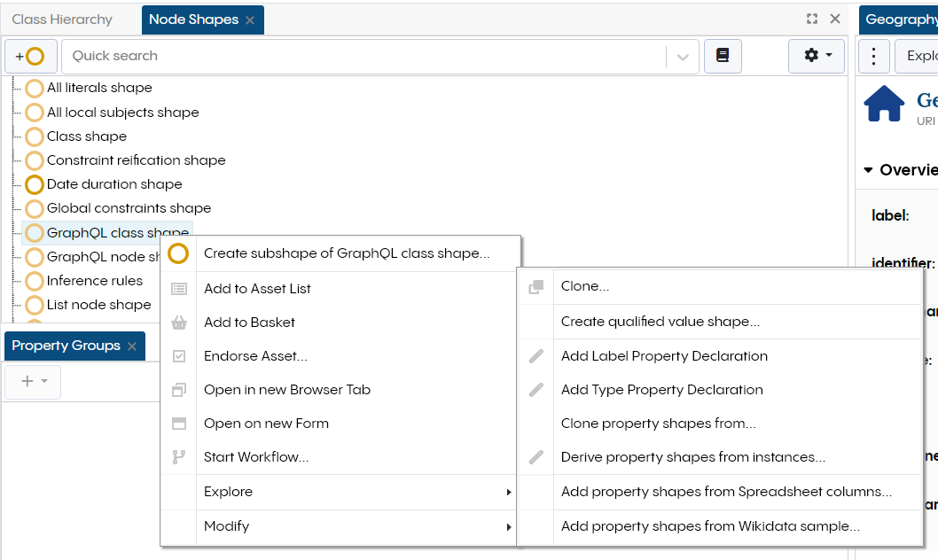This screenshot has width=938, height=560.
Task: Select List node shape
Action: [x=98, y=304]
